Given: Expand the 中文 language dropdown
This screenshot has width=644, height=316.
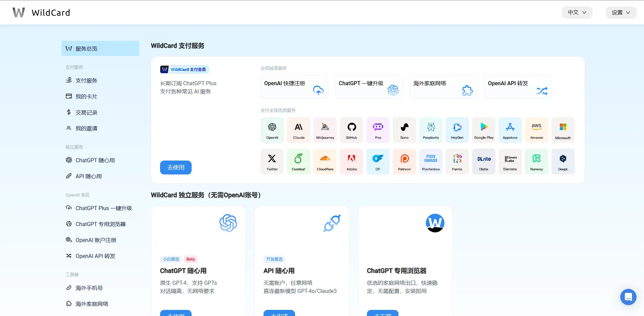Looking at the screenshot, I should click(x=577, y=13).
